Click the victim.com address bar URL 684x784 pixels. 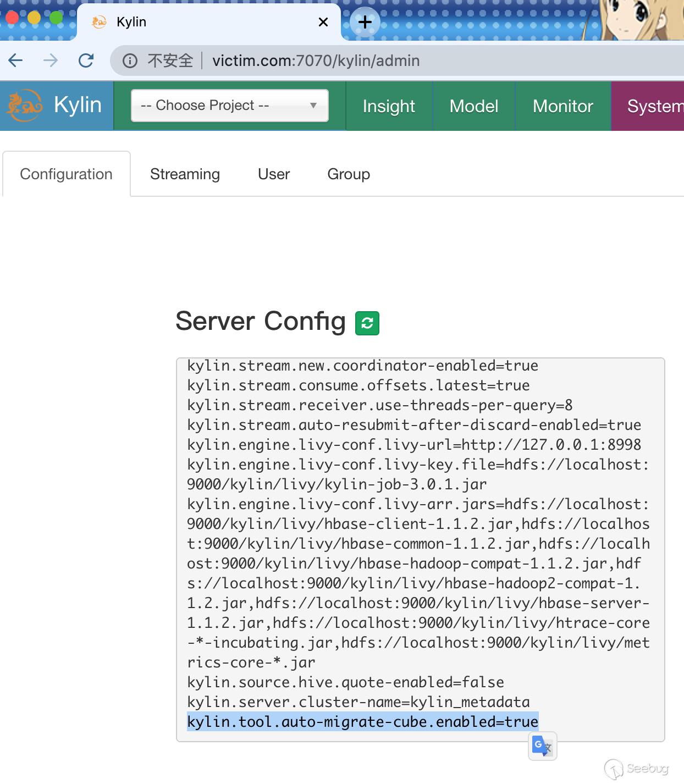point(316,60)
